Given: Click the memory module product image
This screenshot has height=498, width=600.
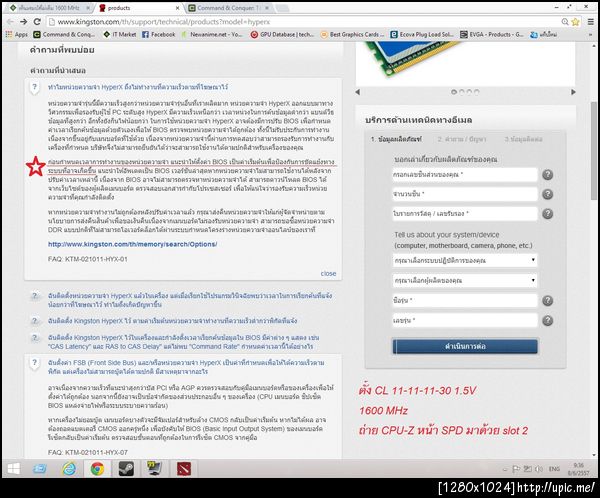Looking at the screenshot, I should click(417, 57).
